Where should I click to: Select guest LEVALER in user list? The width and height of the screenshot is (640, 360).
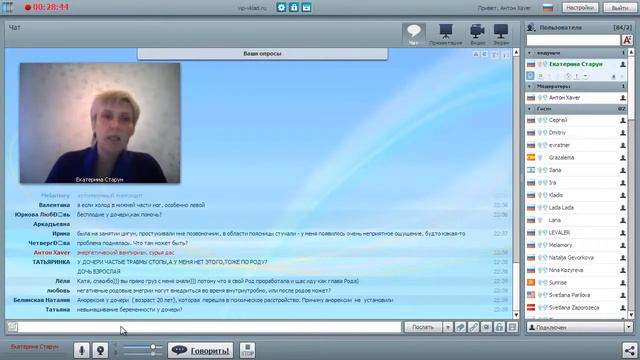(x=576, y=233)
